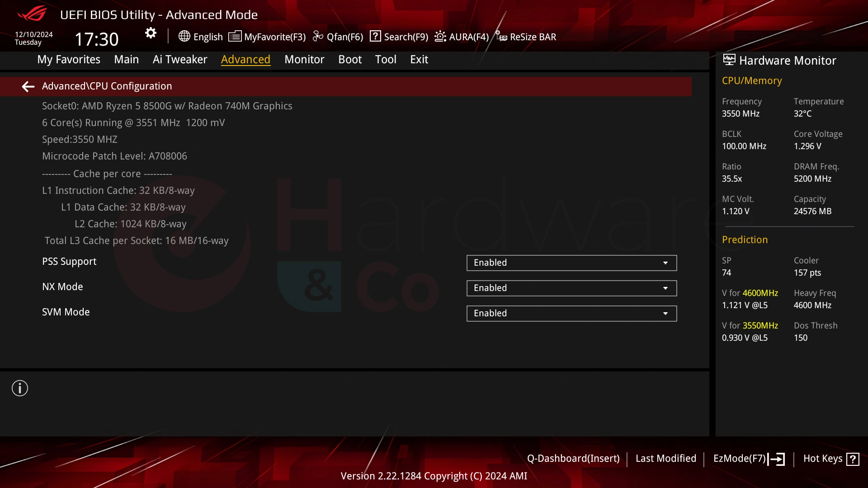868x488 pixels.
Task: Click the Last Modified button
Action: tap(666, 458)
